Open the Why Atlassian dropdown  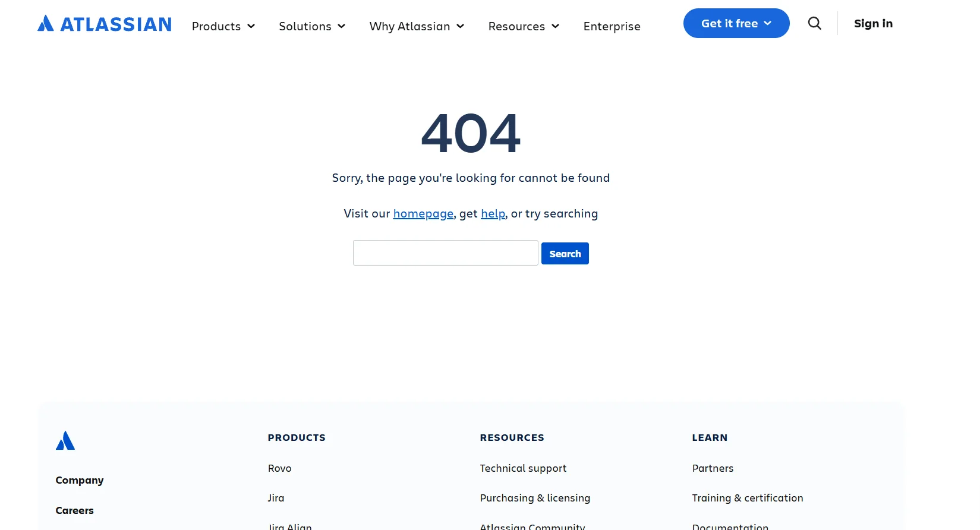pyautogui.click(x=417, y=26)
